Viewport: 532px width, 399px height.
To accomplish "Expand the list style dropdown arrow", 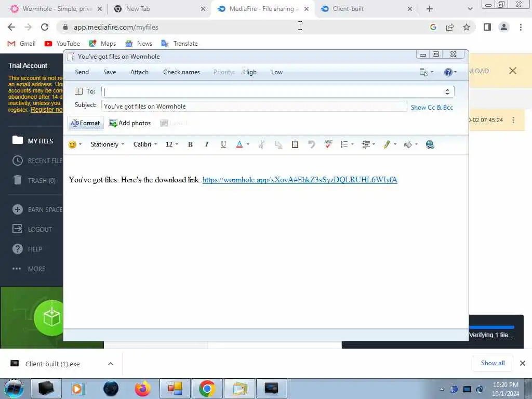I will [353, 144].
